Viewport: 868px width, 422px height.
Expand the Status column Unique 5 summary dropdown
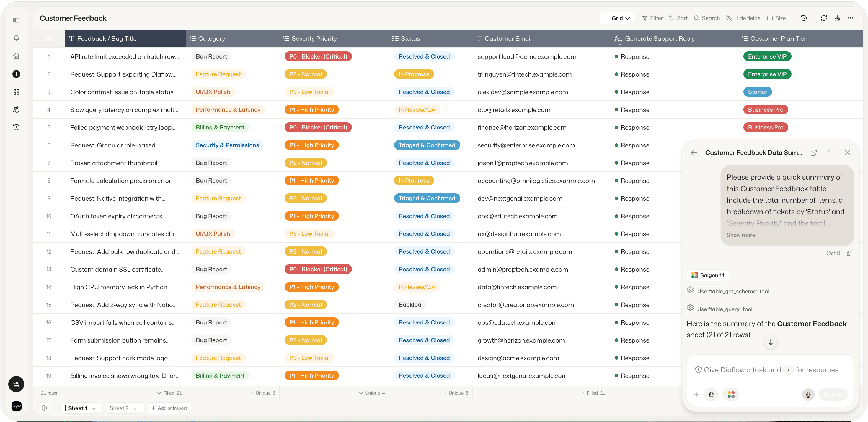(456, 393)
